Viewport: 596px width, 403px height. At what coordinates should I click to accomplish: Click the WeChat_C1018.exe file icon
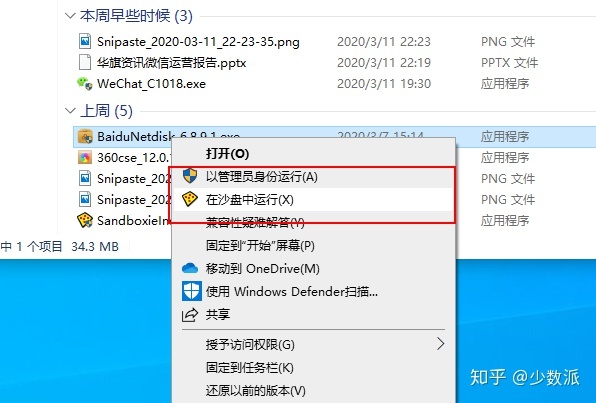click(84, 83)
